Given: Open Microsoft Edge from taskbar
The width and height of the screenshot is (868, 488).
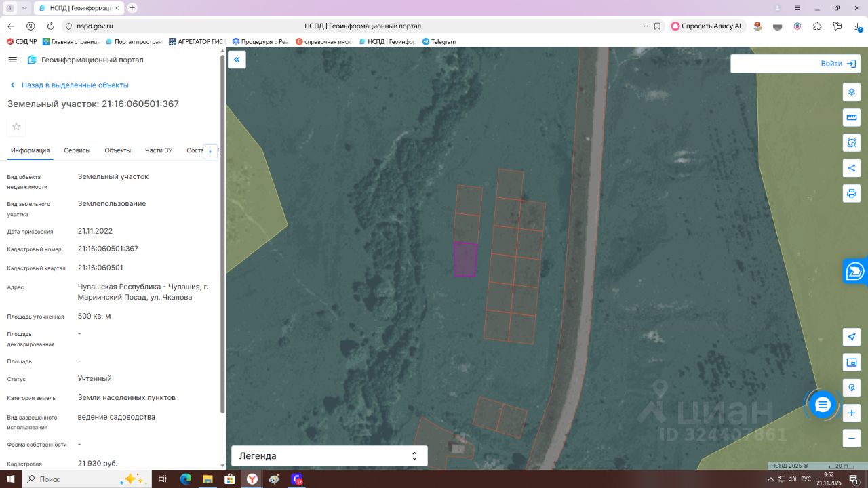Looking at the screenshot, I should 185,479.
